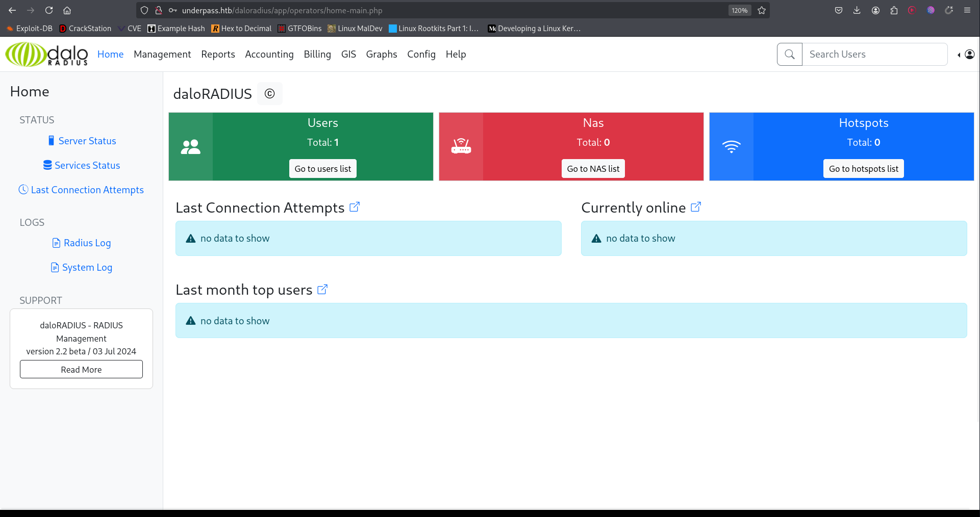The height and width of the screenshot is (517, 980).
Task: Click the daloRADIUS logo
Action: click(46, 54)
